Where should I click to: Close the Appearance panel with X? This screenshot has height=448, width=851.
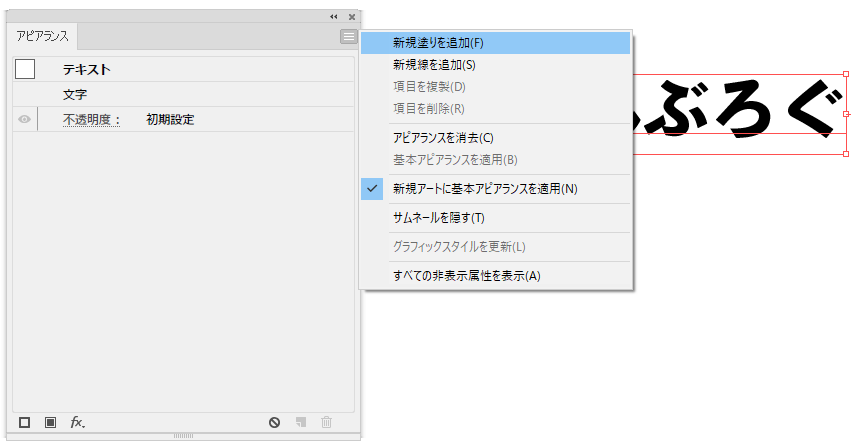click(352, 17)
